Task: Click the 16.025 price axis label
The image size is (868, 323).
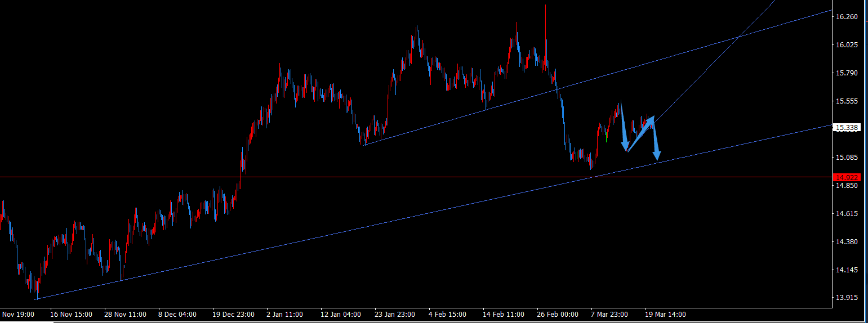Action: pos(847,45)
